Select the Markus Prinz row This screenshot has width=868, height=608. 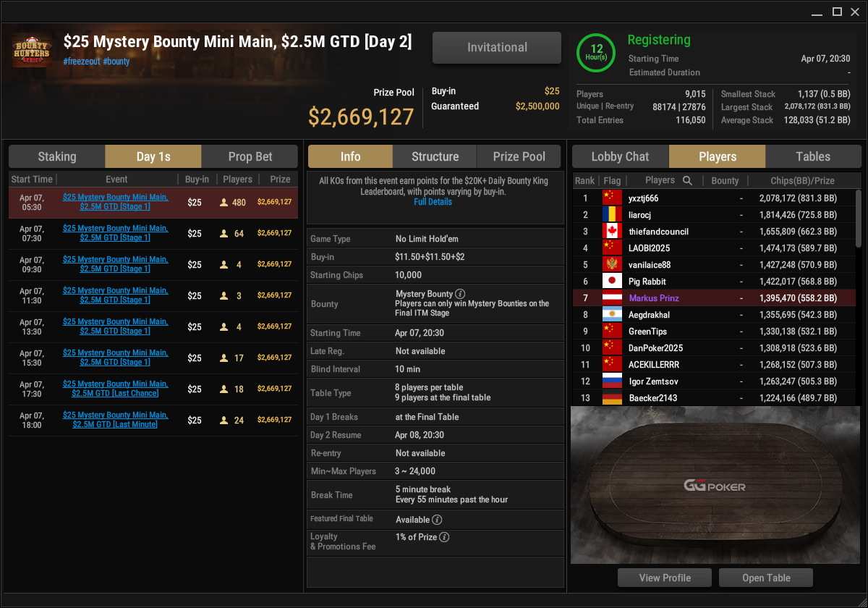click(x=712, y=297)
